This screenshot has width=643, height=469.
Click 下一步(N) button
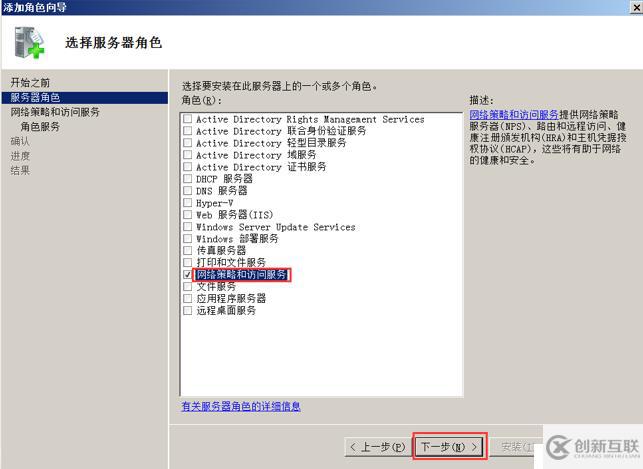click(x=449, y=446)
